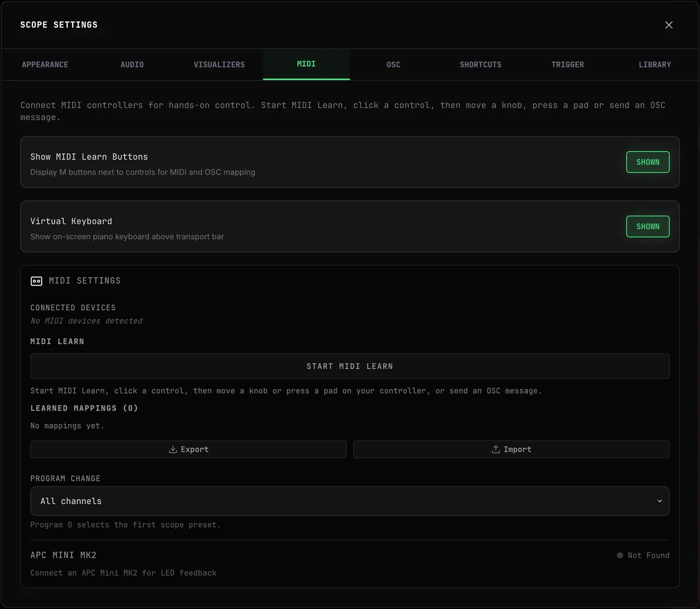The image size is (700, 609).
Task: Click the 'Not Found' status text
Action: (649, 555)
